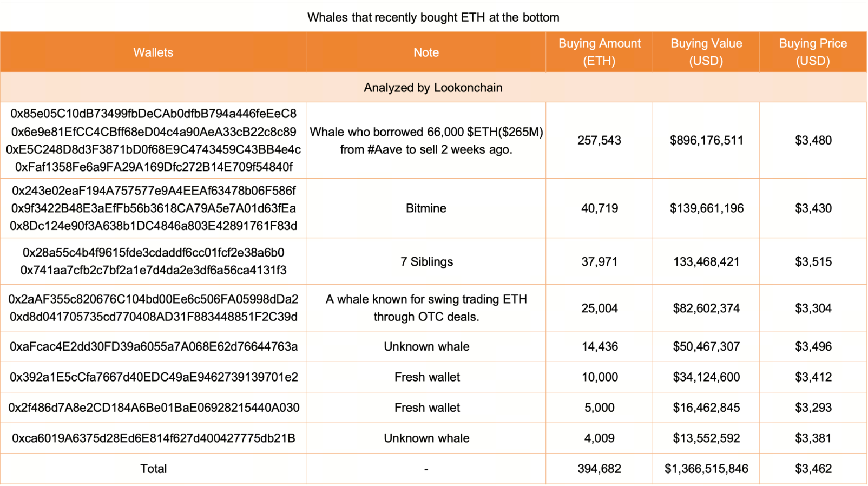The width and height of the screenshot is (868, 486).
Task: Click the amount 25,004
Action: (600, 308)
